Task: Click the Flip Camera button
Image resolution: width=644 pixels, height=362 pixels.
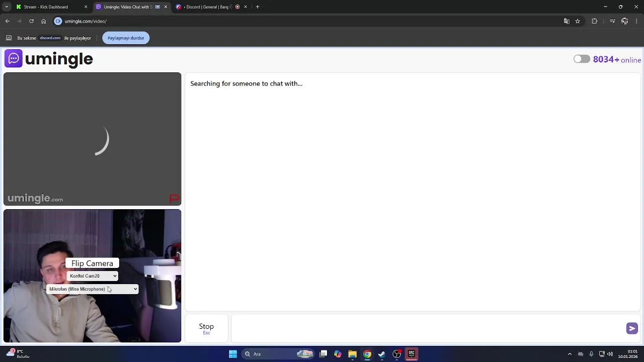Action: click(92, 263)
